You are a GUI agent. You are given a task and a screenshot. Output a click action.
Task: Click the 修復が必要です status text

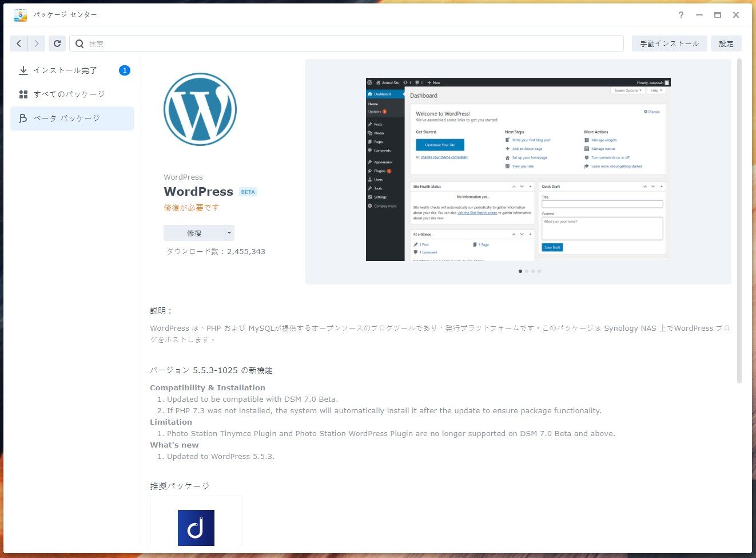pyautogui.click(x=192, y=208)
